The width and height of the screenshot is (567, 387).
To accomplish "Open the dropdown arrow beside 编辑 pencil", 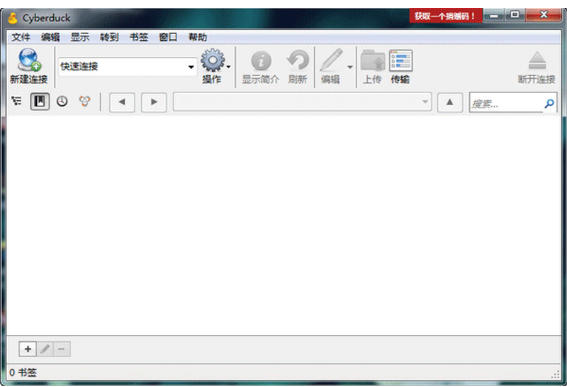I will [x=350, y=67].
